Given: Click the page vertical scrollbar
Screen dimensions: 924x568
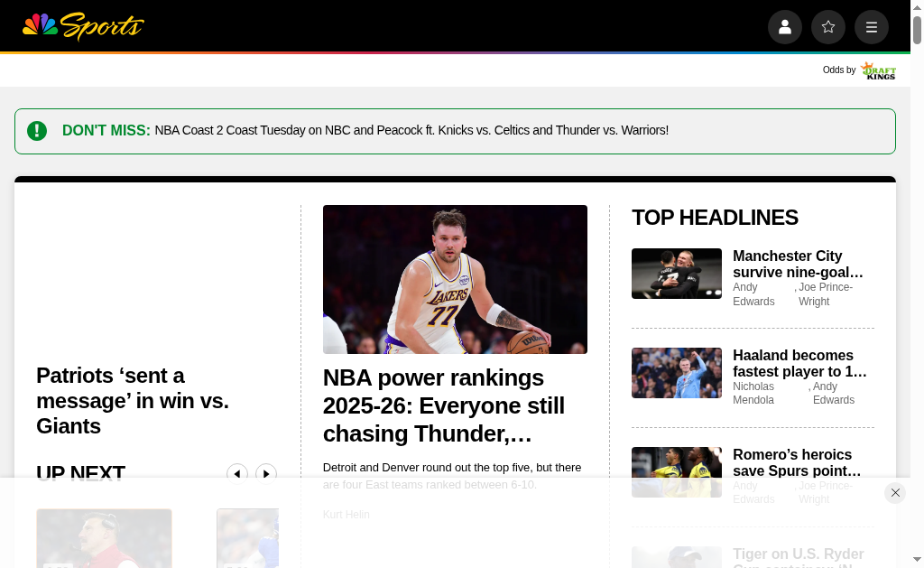Looking at the screenshot, I should [917, 271].
